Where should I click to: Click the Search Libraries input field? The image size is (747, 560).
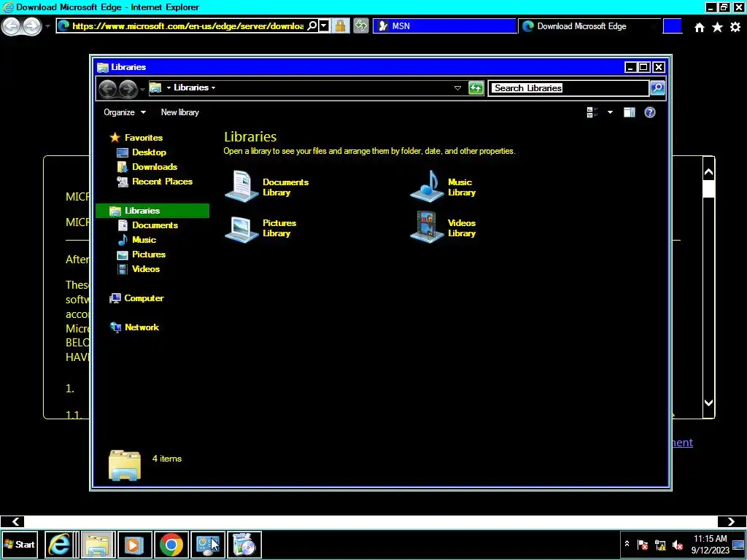(x=569, y=88)
